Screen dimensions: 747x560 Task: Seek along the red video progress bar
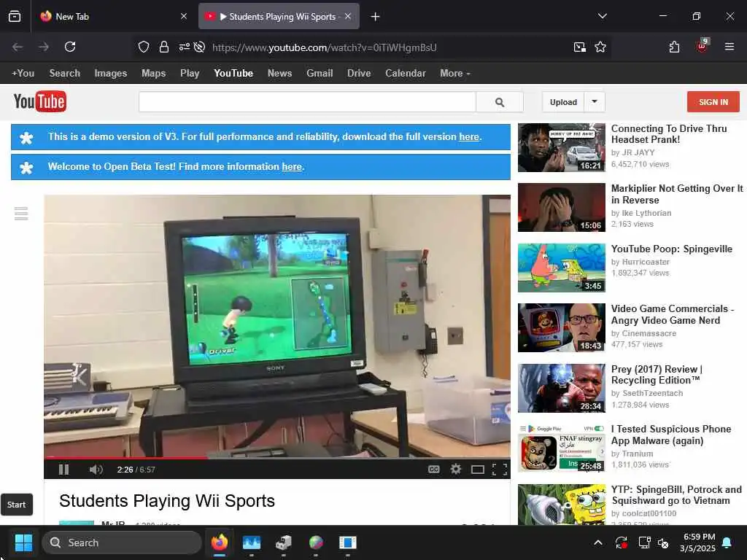click(x=276, y=458)
